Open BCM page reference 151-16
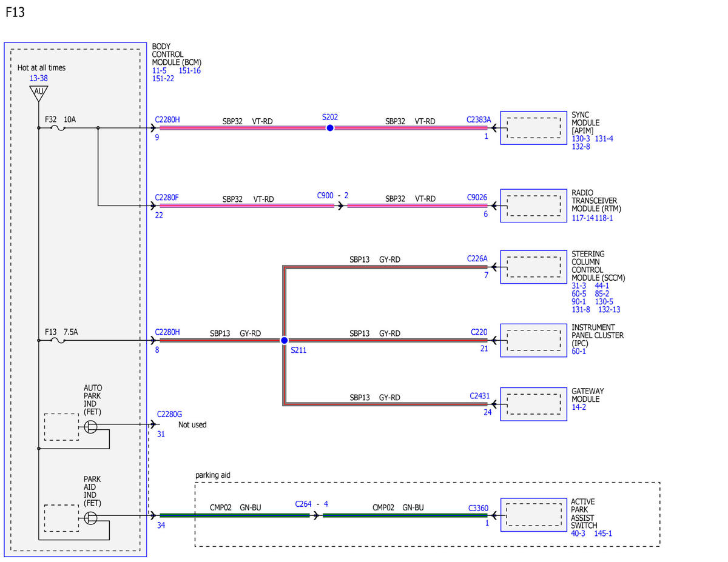This screenshot has height=562, width=728. tap(190, 70)
